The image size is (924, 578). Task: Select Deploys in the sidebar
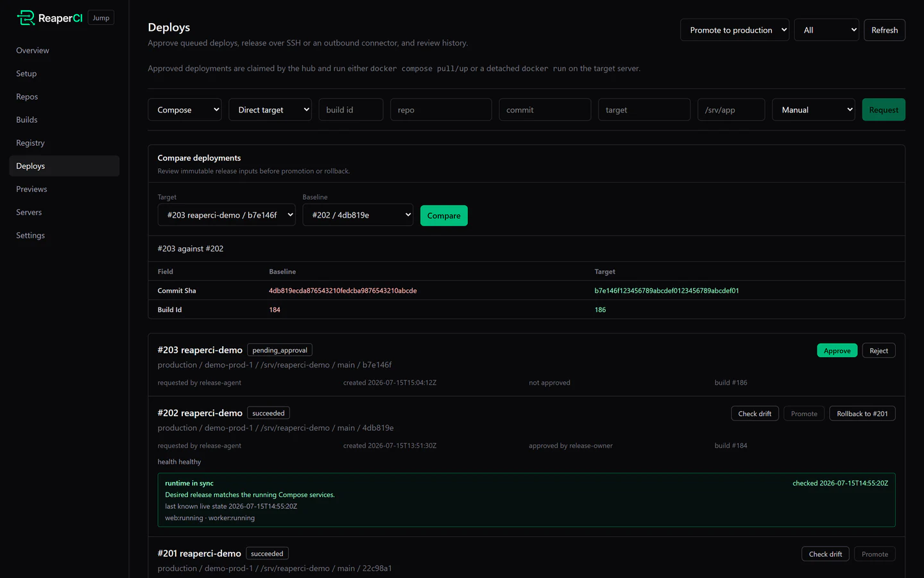tap(64, 166)
